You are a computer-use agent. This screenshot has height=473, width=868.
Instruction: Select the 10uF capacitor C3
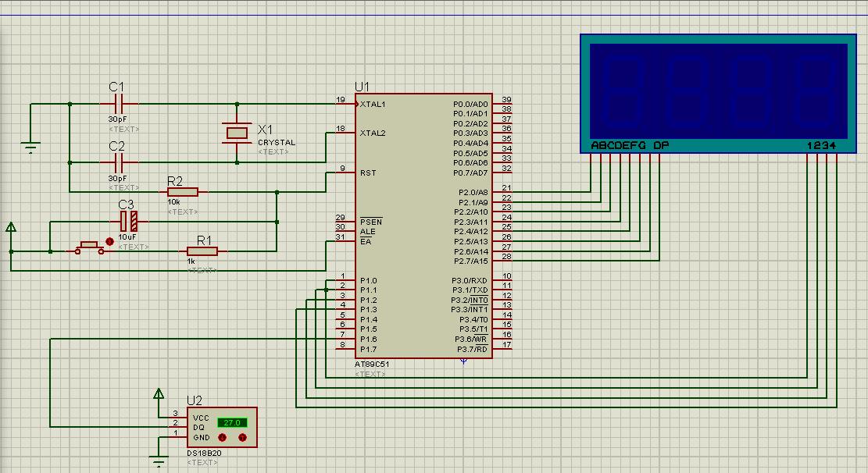click(128, 222)
